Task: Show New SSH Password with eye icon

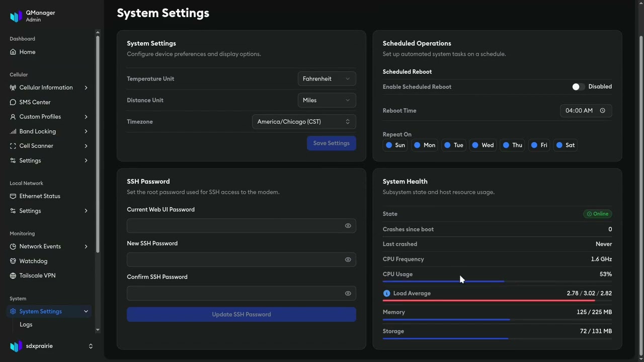Action: click(348, 259)
